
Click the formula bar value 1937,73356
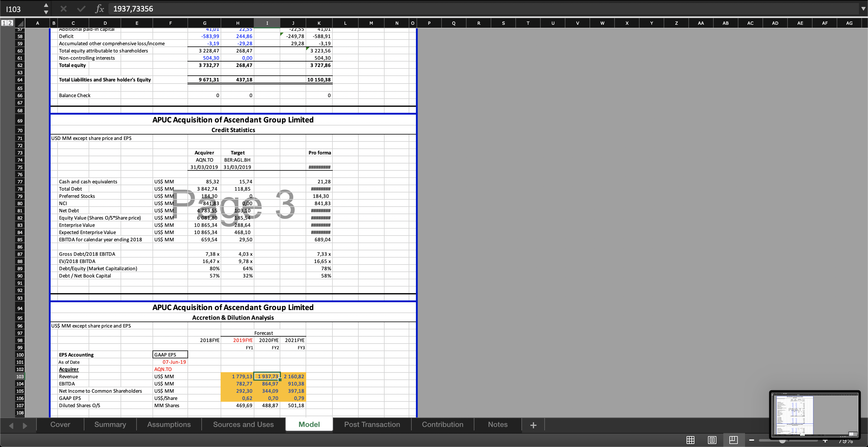(x=133, y=9)
